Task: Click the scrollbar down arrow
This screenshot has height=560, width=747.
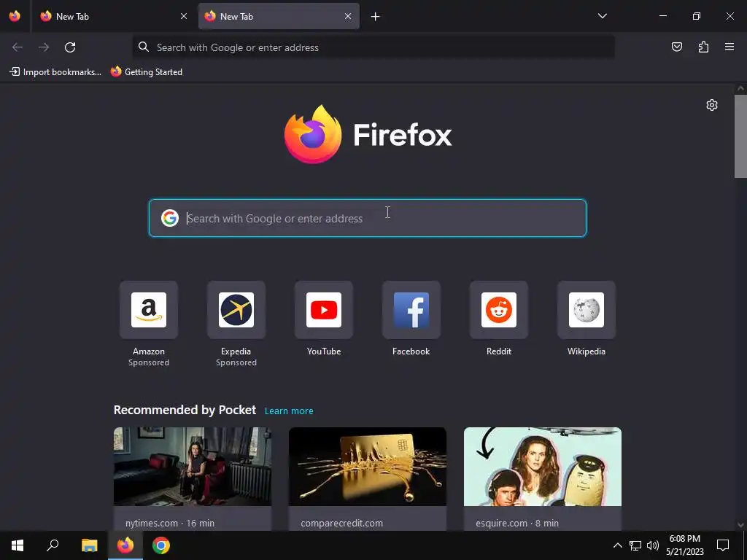Action: [741, 525]
